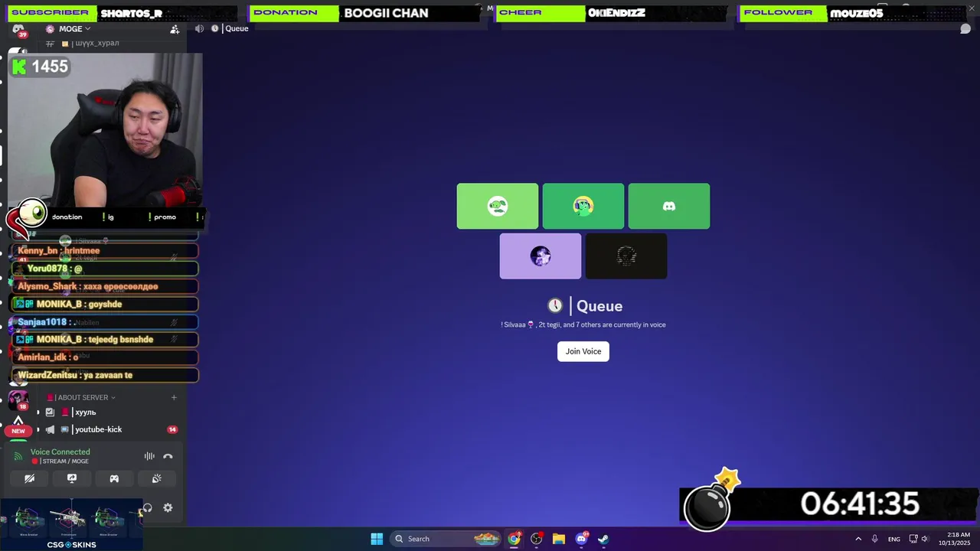The width and height of the screenshot is (980, 551).
Task: Disconnect from voice with hang-up icon
Action: tap(168, 456)
